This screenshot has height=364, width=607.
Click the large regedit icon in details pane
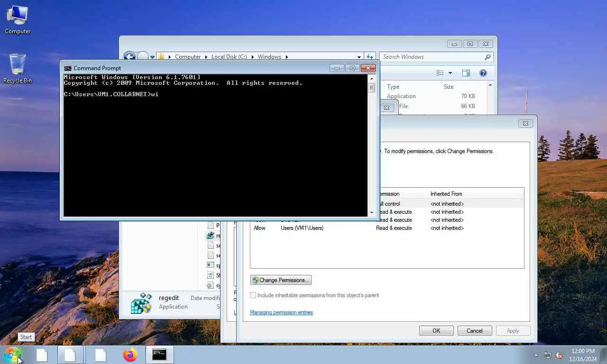(141, 303)
